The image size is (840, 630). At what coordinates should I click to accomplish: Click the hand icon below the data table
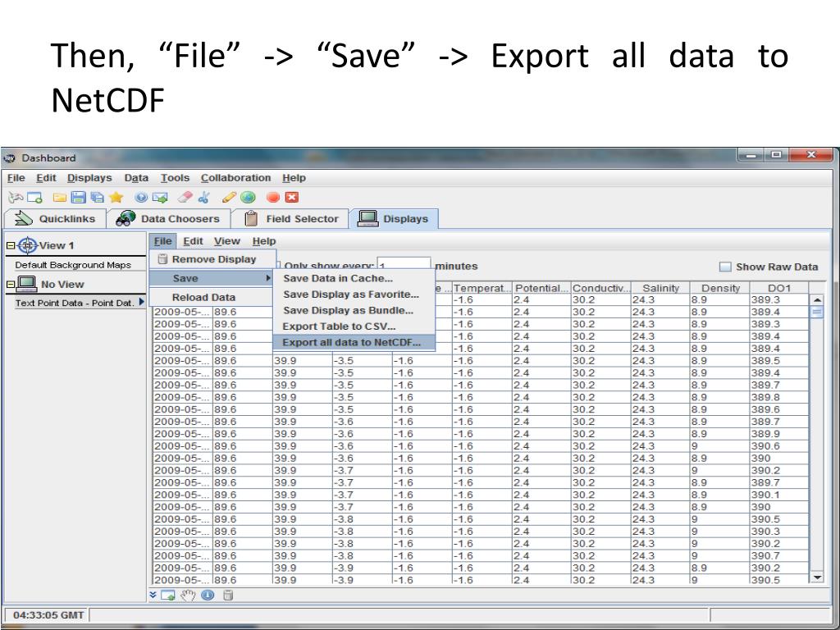pyautogui.click(x=187, y=594)
